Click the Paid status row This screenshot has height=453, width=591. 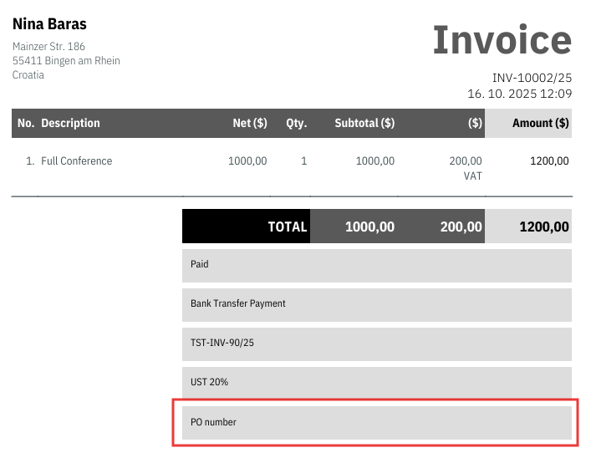[x=377, y=265]
